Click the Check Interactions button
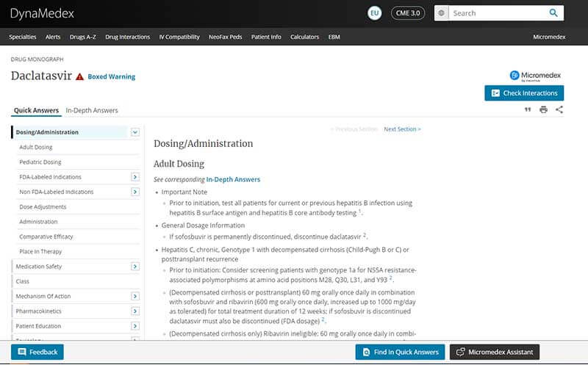The image size is (588, 365). pyautogui.click(x=524, y=93)
